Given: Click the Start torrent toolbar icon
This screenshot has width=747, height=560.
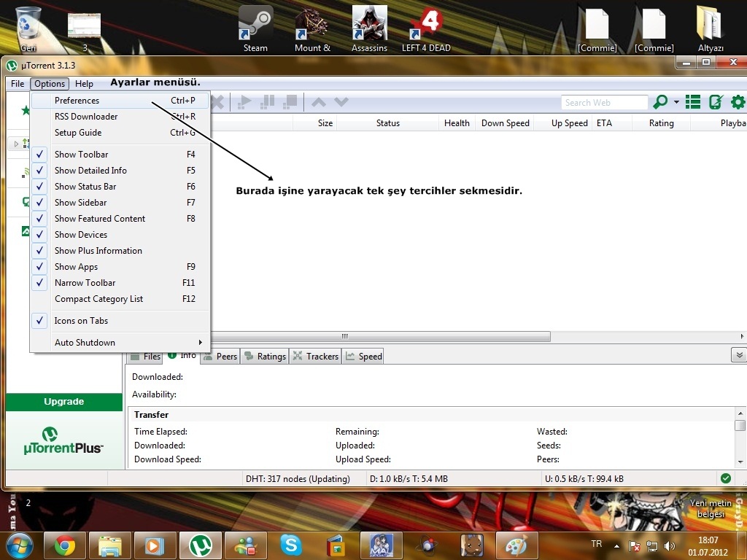Looking at the screenshot, I should coord(244,101).
